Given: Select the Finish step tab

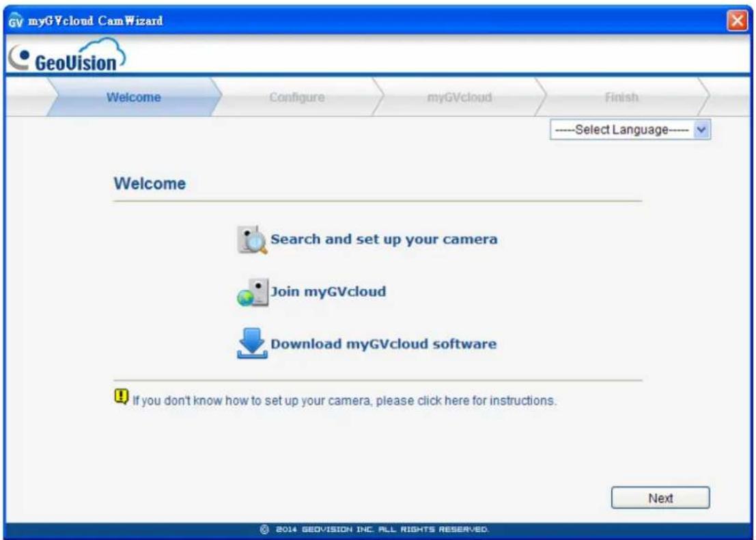Looking at the screenshot, I should click(x=621, y=97).
